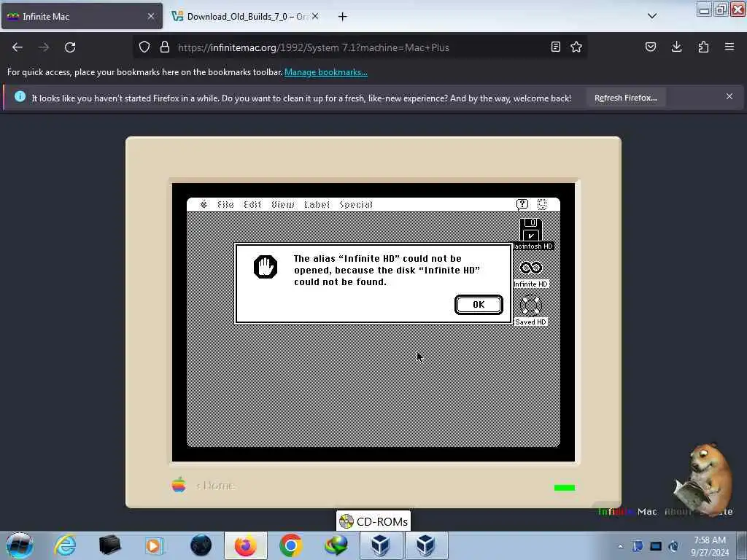This screenshot has width=747, height=560.
Task: Close the Download_Old_Builds_7_0 tab
Action: point(315,16)
